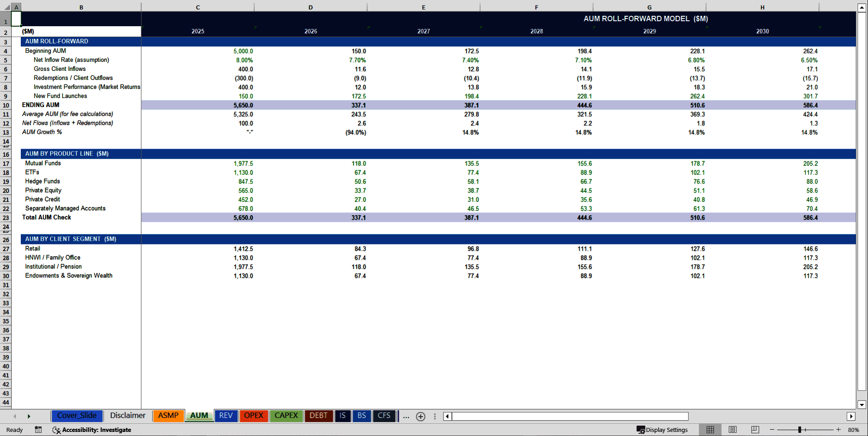868x436 pixels.
Task: Switch to the REV sheet
Action: (226, 416)
